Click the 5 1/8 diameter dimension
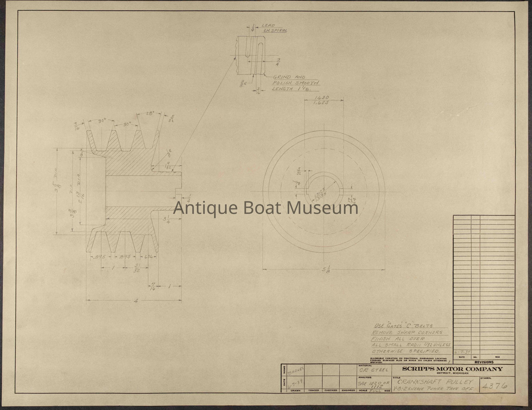532x410 pixels. point(326,270)
